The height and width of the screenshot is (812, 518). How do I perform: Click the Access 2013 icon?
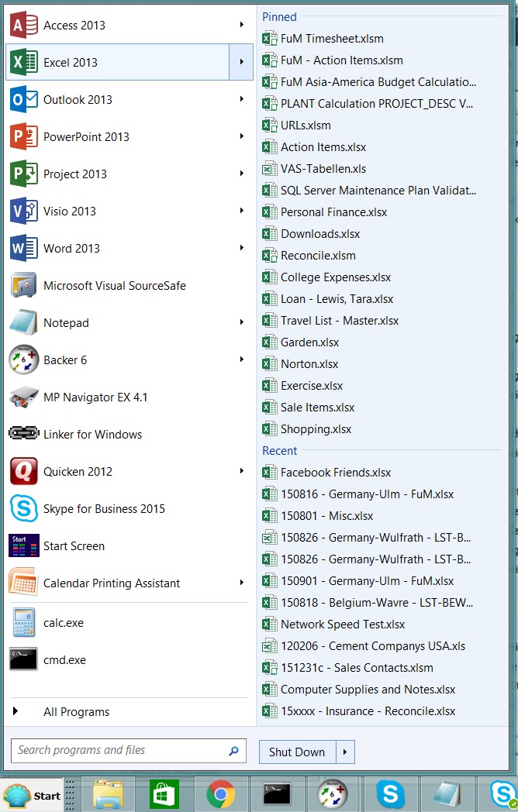click(x=24, y=25)
